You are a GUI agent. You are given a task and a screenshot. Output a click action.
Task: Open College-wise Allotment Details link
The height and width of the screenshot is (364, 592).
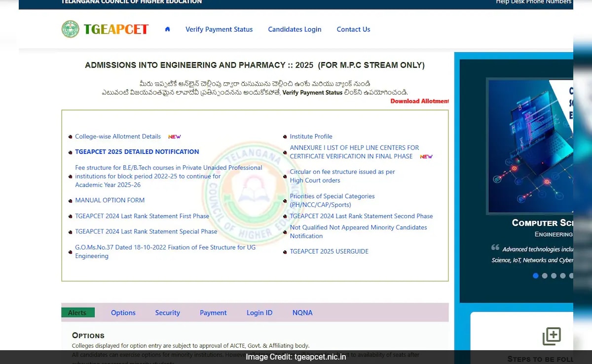click(x=118, y=137)
